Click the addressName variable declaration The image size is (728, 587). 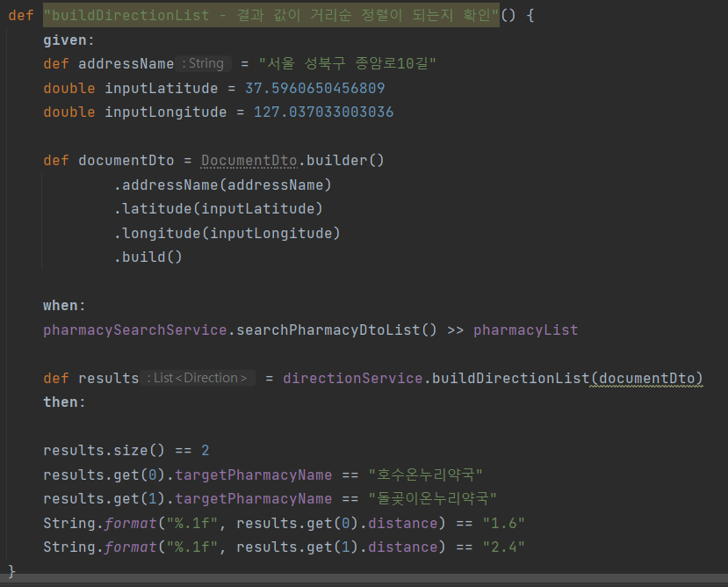click(x=126, y=63)
